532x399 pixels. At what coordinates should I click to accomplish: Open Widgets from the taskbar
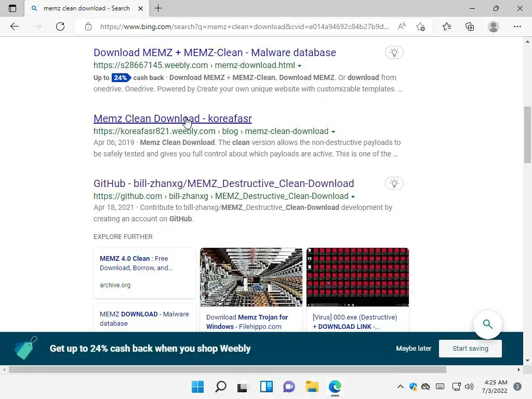tap(267, 387)
